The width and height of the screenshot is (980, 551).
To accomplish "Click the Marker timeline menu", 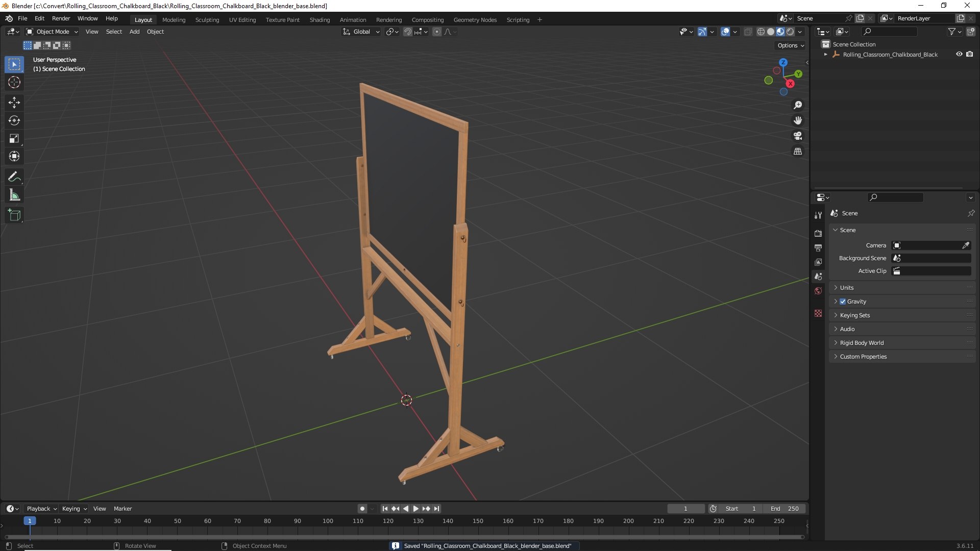I will [122, 509].
